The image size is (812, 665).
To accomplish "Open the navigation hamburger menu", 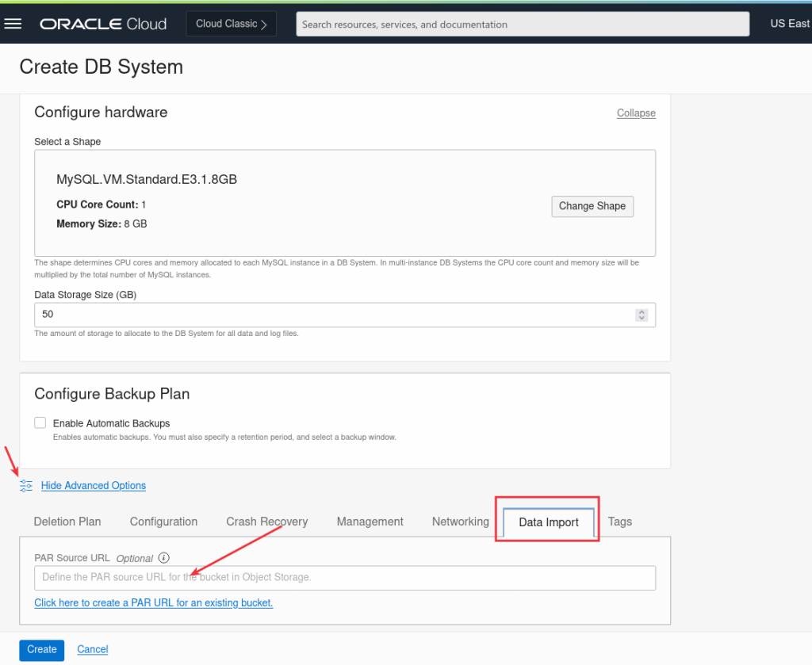I will pyautogui.click(x=13, y=23).
